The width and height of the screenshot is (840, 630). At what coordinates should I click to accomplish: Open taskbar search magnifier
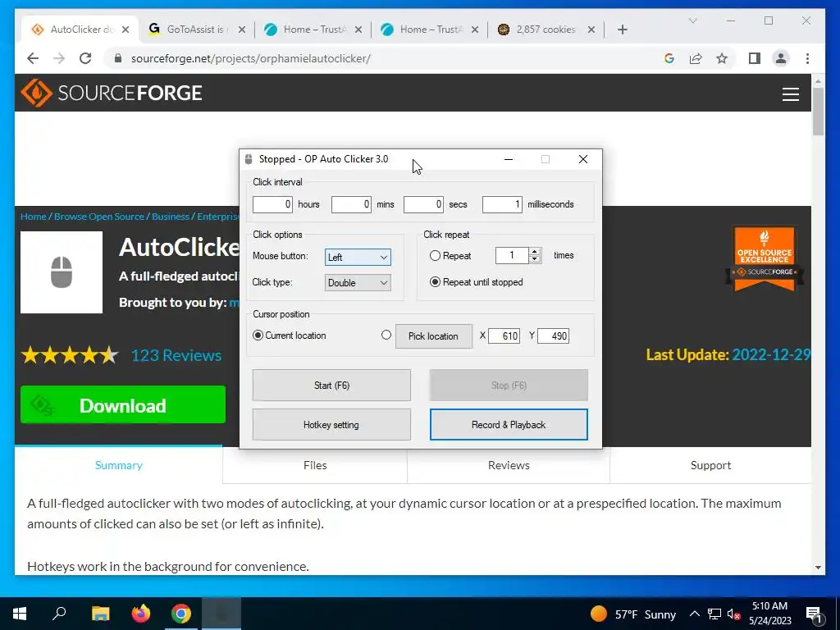[x=59, y=614]
